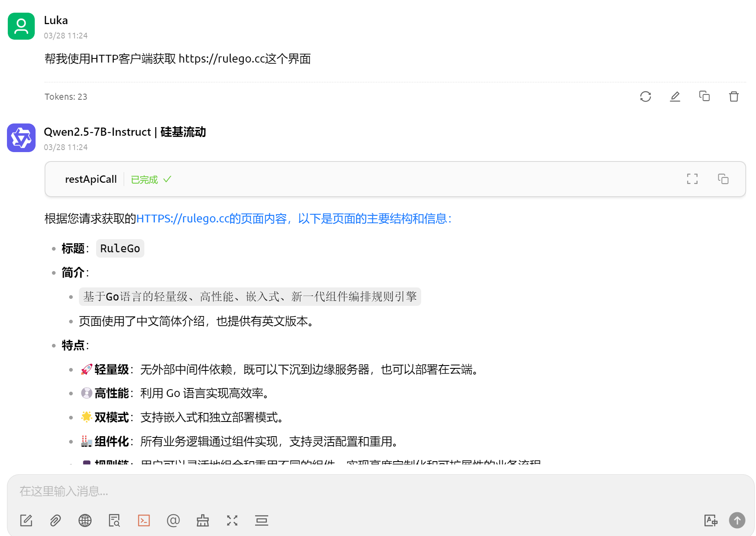Copy Luka's message text
The width and height of the screenshot is (756, 536).
point(704,96)
